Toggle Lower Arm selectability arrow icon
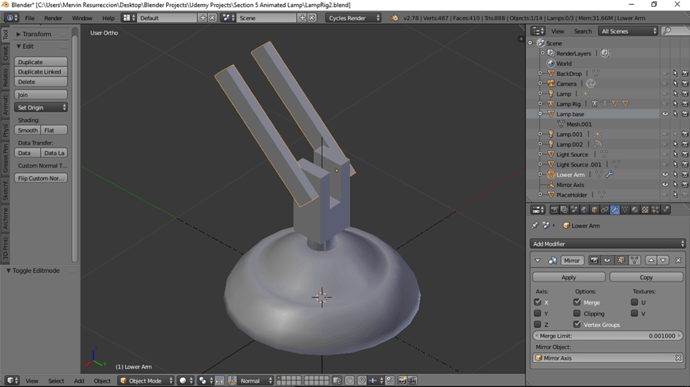The height and width of the screenshot is (387, 690). point(675,175)
